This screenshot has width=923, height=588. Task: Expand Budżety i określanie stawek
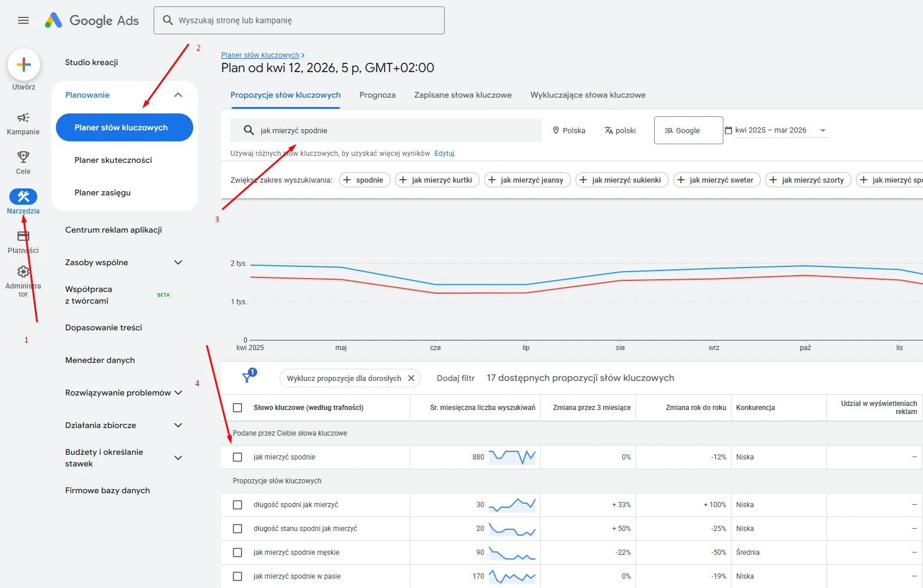[x=178, y=458]
